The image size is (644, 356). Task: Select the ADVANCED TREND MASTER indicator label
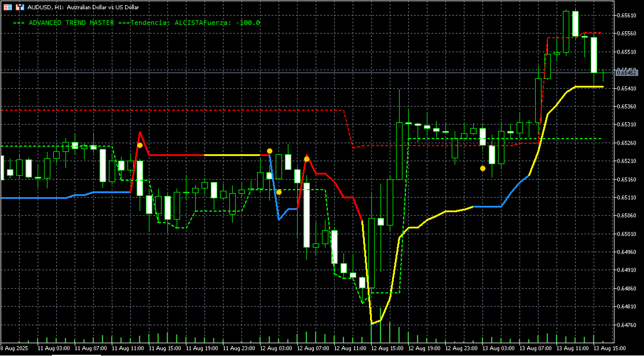71,23
